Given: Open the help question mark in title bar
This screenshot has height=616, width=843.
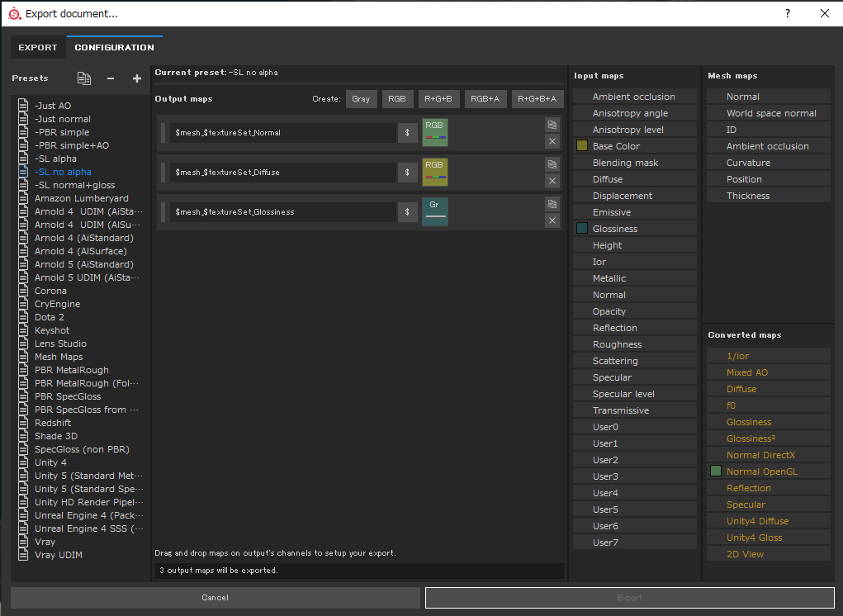Looking at the screenshot, I should pyautogui.click(x=788, y=13).
